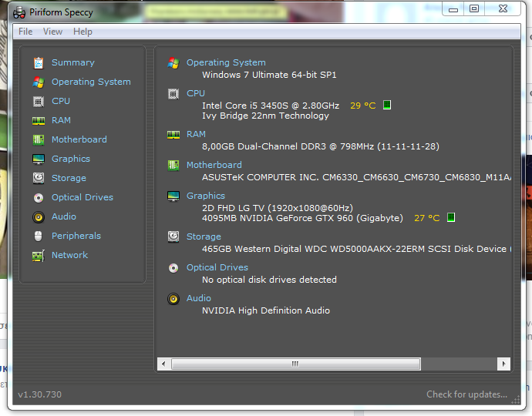Click the Speccy app icon in title bar
Image resolution: width=532 pixels, height=416 pixels.
click(19, 13)
